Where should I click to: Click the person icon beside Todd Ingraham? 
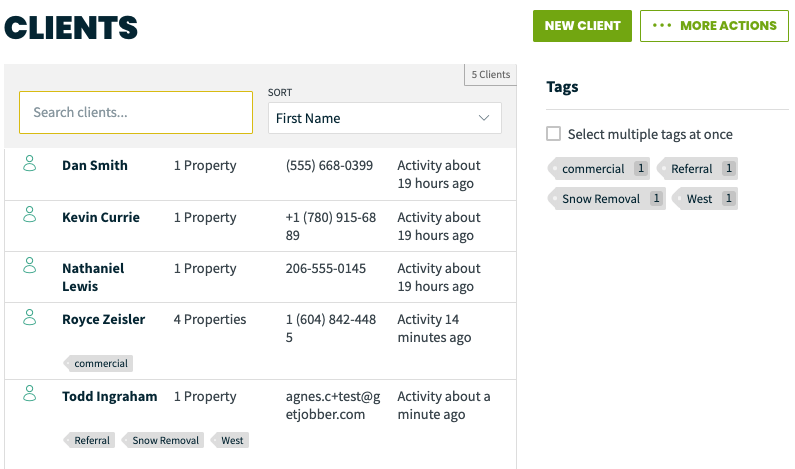30,394
